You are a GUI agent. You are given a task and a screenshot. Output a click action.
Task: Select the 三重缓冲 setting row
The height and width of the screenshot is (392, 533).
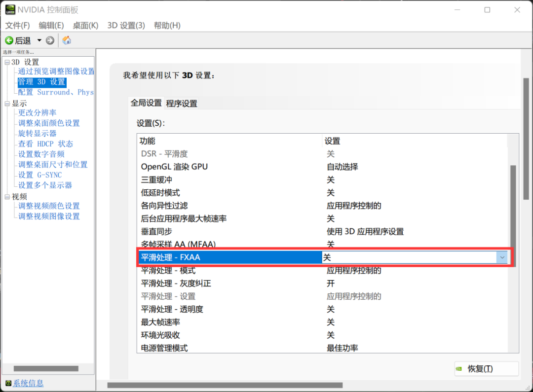tap(323, 179)
